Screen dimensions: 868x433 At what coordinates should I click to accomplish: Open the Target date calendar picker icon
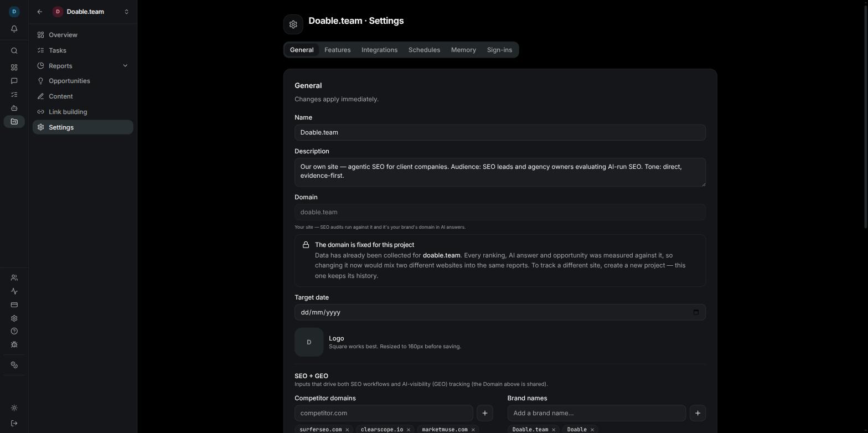pyautogui.click(x=696, y=312)
